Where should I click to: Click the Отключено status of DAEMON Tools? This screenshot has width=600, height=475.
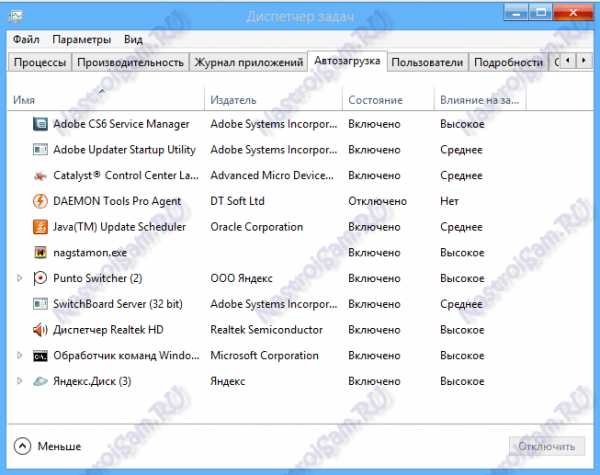pos(377,201)
